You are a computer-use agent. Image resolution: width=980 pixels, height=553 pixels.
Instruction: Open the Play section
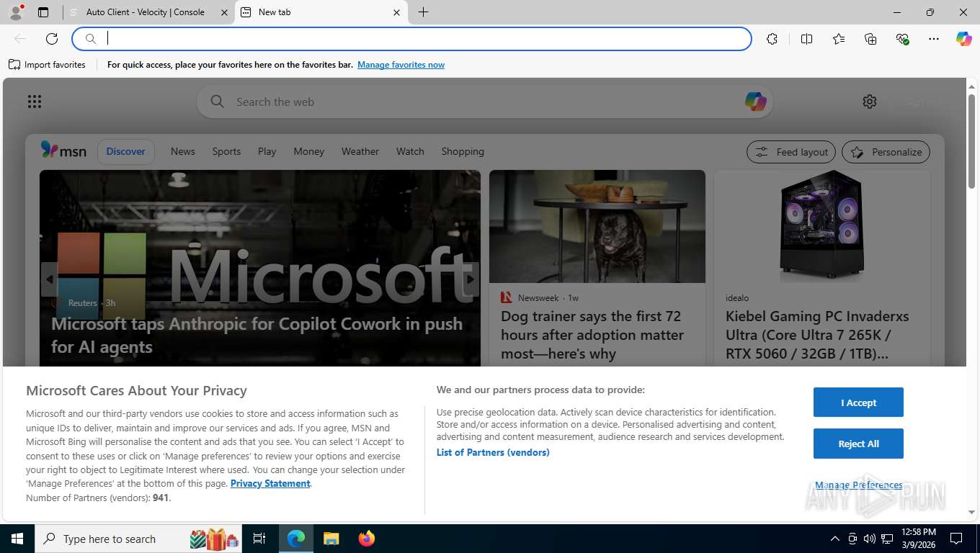(x=267, y=151)
